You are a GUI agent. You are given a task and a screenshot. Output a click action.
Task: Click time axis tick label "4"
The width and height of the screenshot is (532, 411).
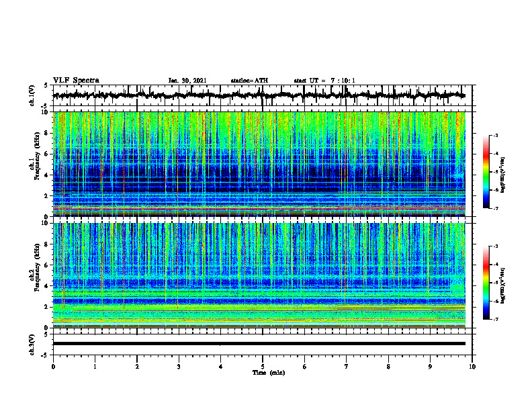coord(220,367)
